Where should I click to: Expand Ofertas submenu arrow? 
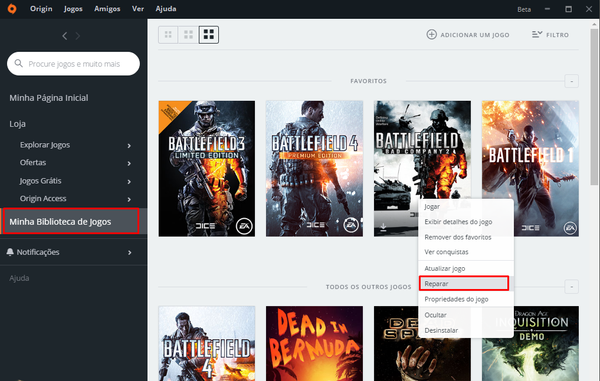(x=129, y=163)
